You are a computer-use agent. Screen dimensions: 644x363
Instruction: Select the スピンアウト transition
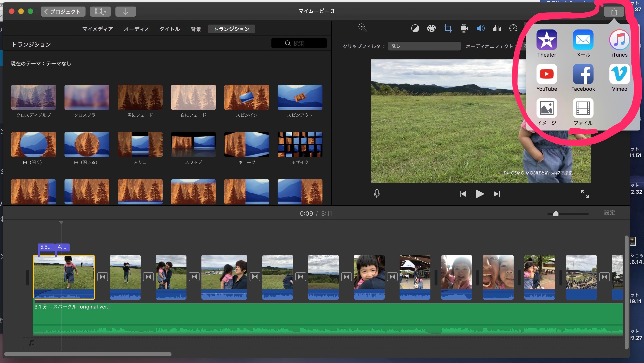coord(300,97)
